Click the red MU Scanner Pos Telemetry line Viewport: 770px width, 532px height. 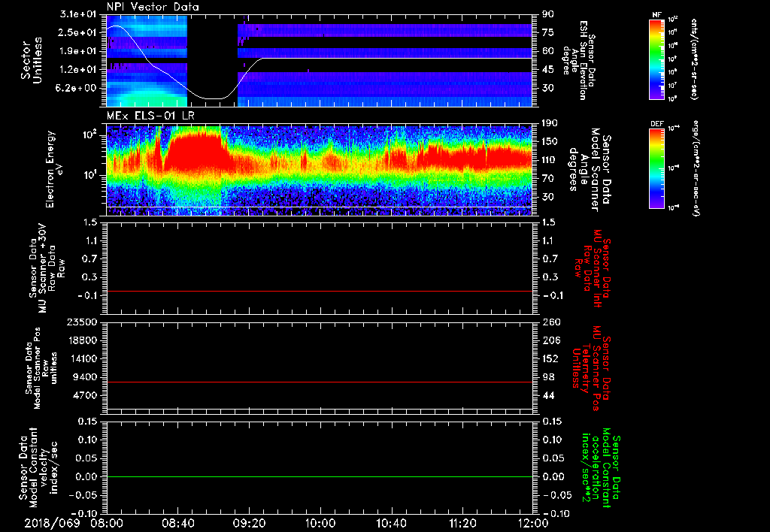pos(320,382)
